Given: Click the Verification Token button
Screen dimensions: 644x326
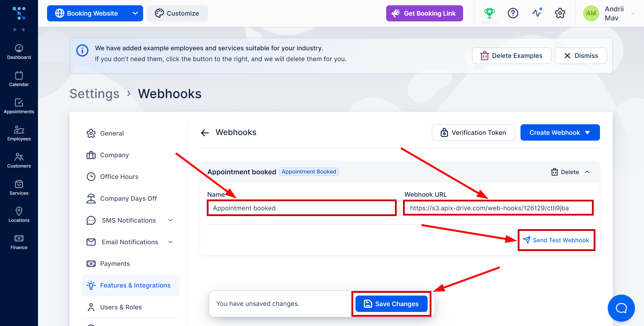Looking at the screenshot, I should (x=473, y=132).
